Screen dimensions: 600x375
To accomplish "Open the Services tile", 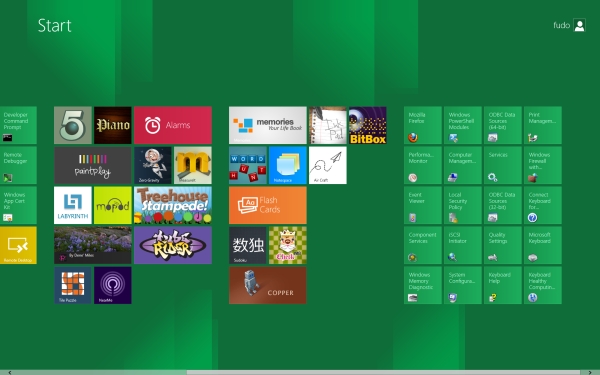I will (x=503, y=165).
